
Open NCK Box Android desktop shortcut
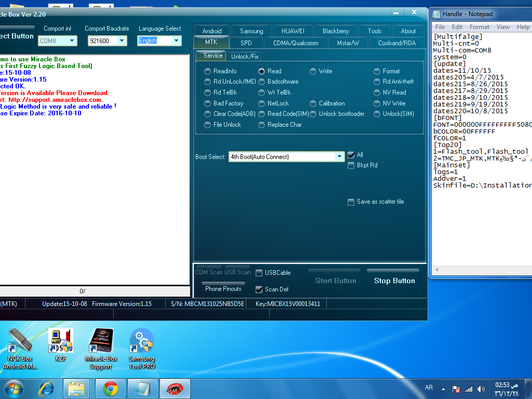(x=20, y=349)
